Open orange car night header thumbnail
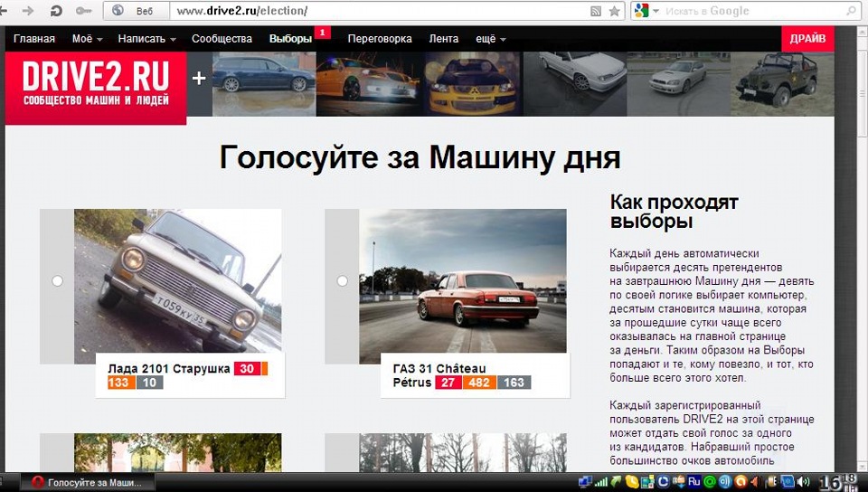This screenshot has width=868, height=492. (368, 84)
